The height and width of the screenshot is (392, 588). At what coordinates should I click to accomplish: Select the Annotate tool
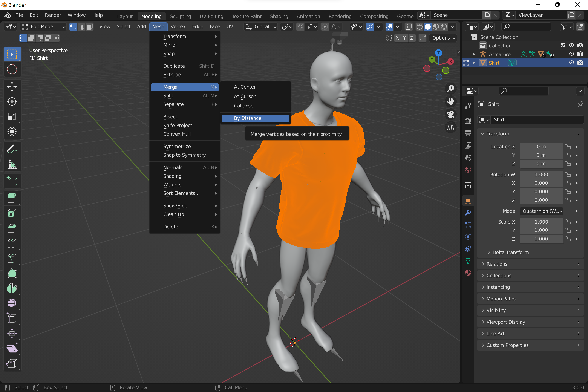(12, 149)
